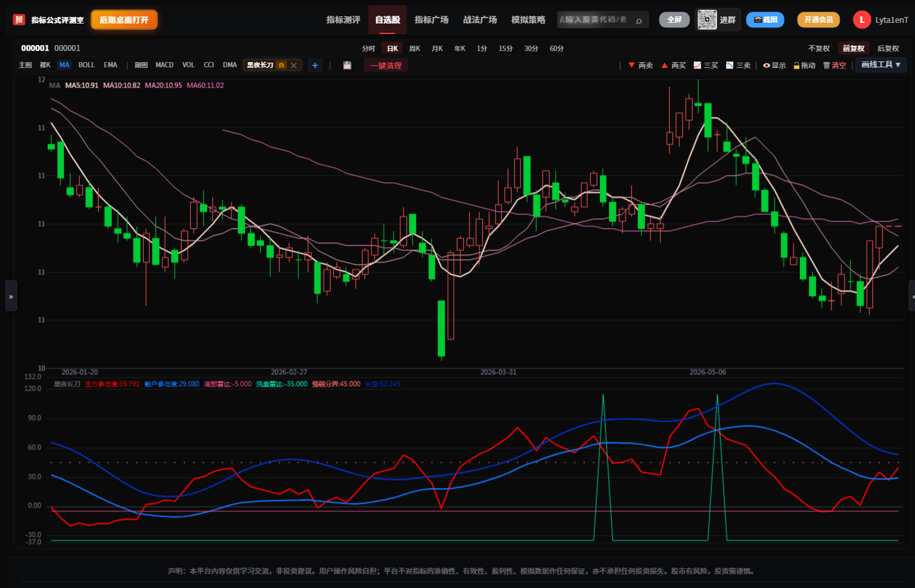Toggle the 拖动 lock for dragging
Image resolution: width=915 pixels, height=588 pixels.
(x=805, y=65)
